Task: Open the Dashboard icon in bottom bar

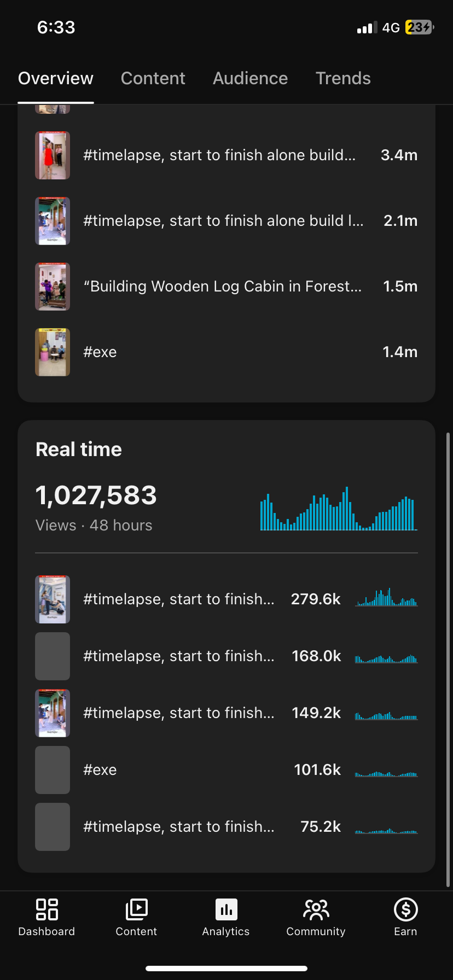Action: pos(47,910)
